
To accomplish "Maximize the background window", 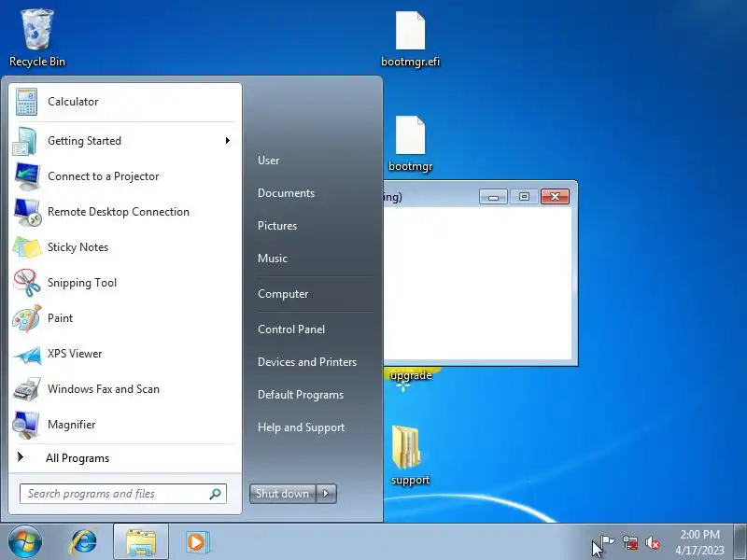I will click(524, 197).
